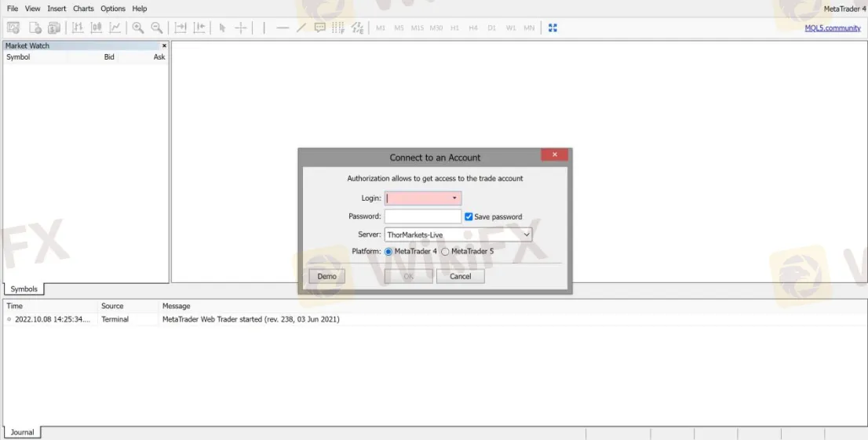868x440 pixels.
Task: Toggle chart auto scroll icon
Action: click(181, 27)
